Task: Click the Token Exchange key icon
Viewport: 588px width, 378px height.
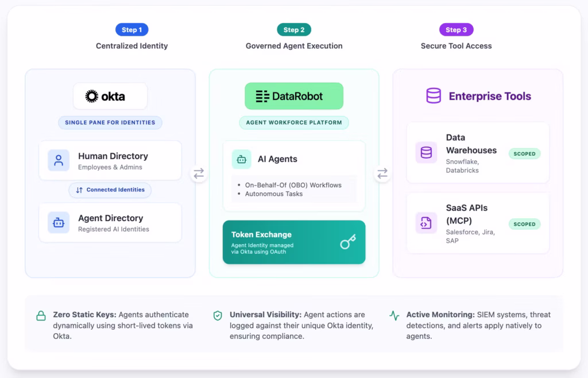Action: (x=348, y=242)
